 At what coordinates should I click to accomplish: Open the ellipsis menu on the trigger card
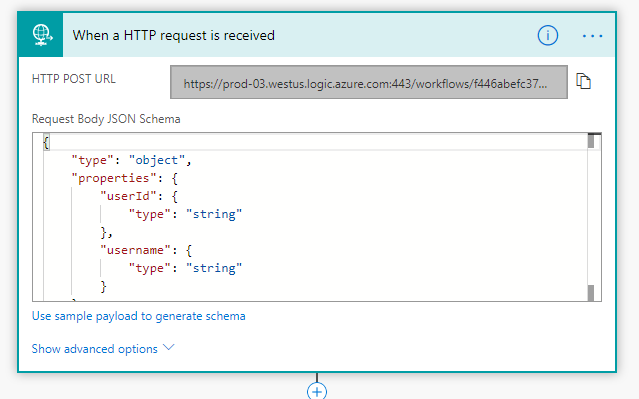(x=592, y=36)
